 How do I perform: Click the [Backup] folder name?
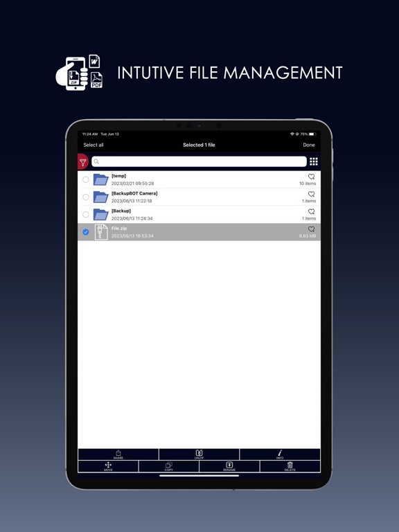[x=121, y=211]
